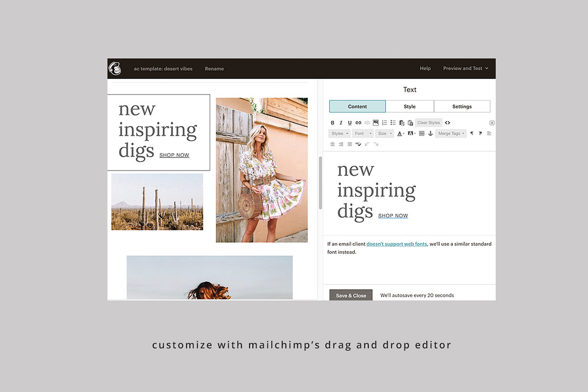Set left-to-right text direction
Image resolution: width=588 pixels, height=392 pixels.
click(x=472, y=133)
